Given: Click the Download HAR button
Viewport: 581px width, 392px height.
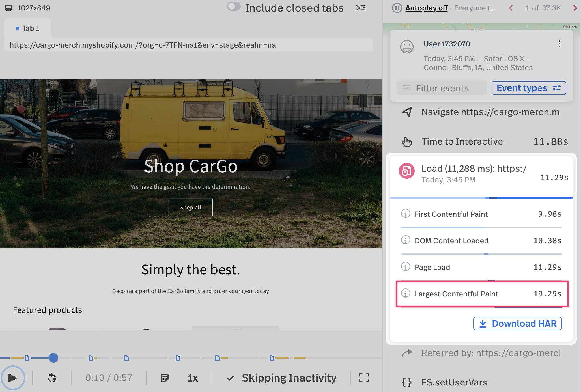Looking at the screenshot, I should (x=517, y=323).
